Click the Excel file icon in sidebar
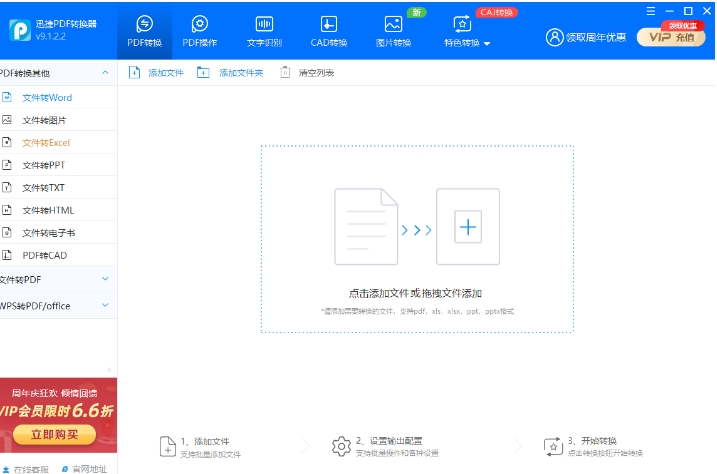 tap(7, 142)
